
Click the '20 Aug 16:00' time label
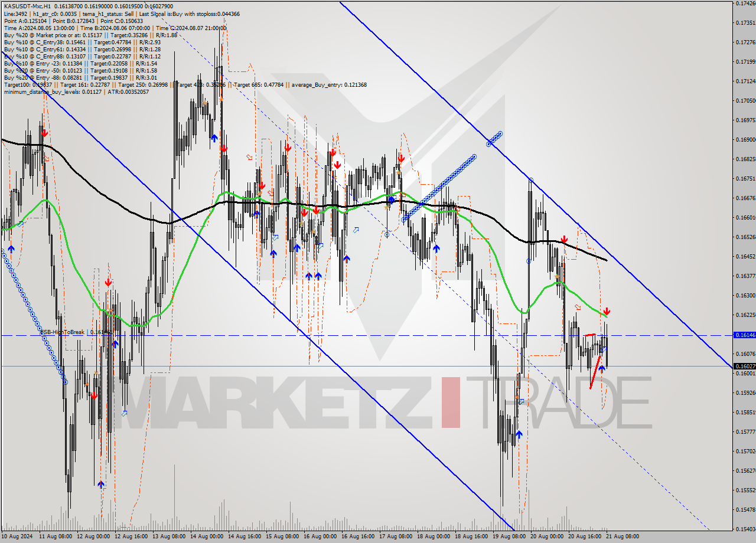pyautogui.click(x=585, y=537)
